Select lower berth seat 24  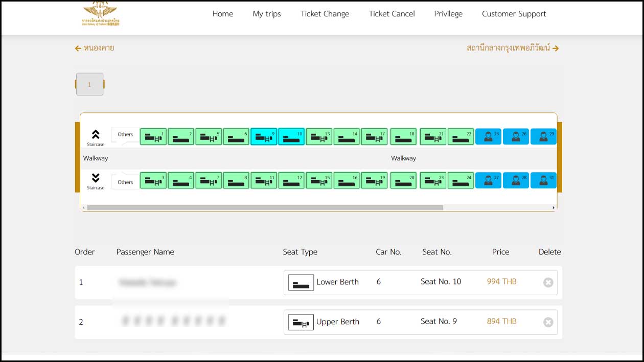(461, 180)
